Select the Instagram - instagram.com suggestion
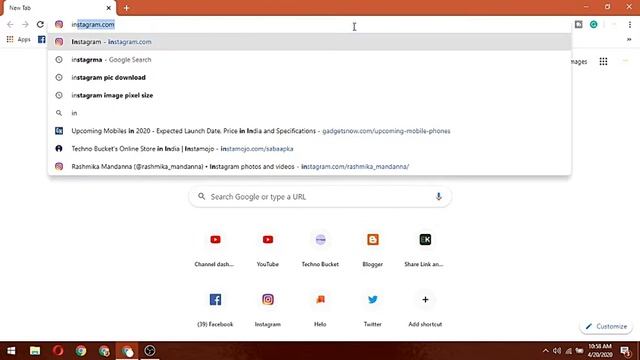Screen dimensions: 640x360 309,42
